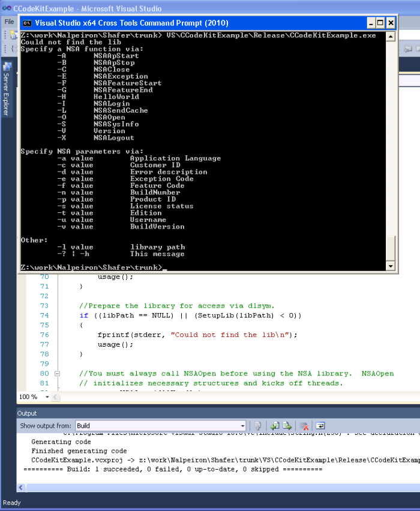
Task: Click 'Exception Code' in command prompt
Action: (162, 179)
